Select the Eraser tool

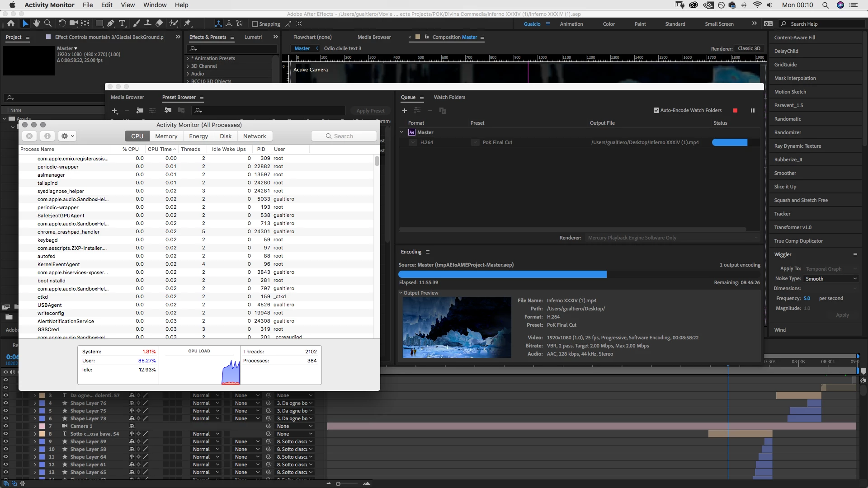159,23
